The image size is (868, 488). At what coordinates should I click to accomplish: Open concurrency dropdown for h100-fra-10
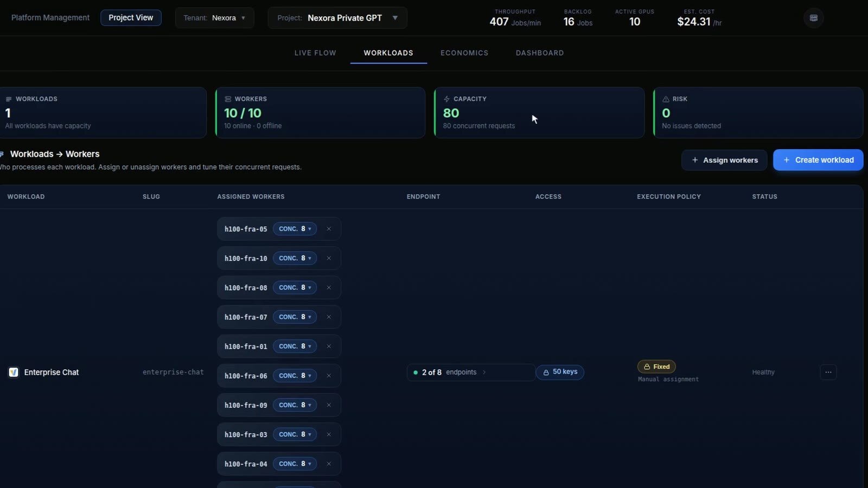295,258
